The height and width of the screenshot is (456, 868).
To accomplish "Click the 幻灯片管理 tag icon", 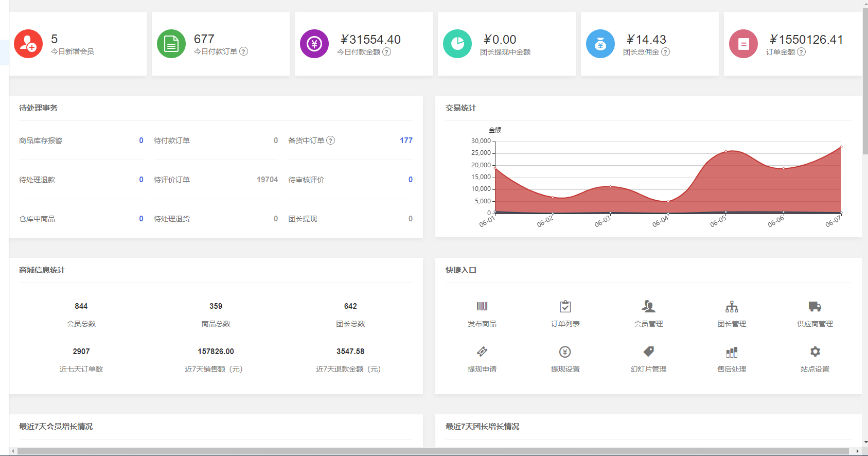I will pos(649,352).
